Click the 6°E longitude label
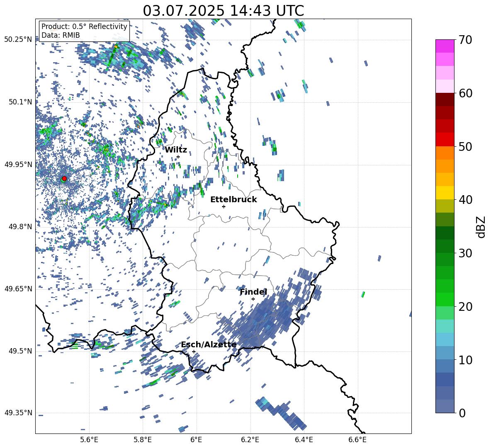The image size is (491, 448). point(196,440)
